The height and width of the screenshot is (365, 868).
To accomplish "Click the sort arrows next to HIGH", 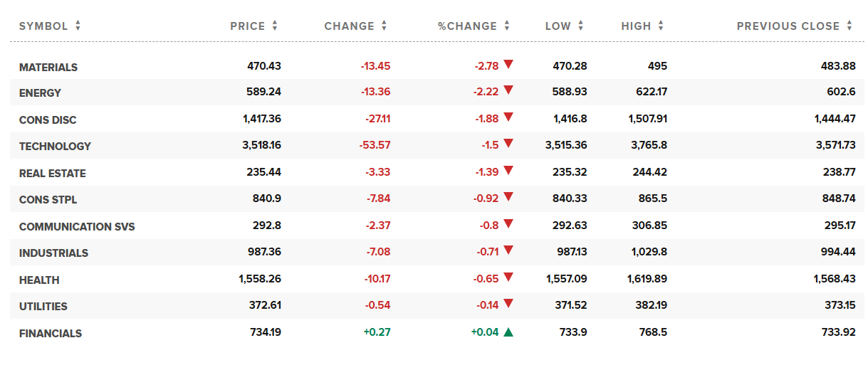I will [x=661, y=26].
